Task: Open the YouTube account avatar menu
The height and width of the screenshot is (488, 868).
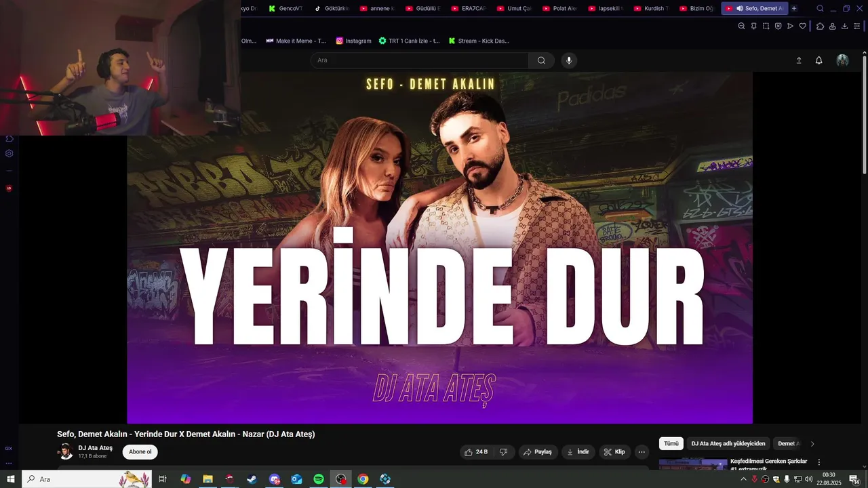Action: (x=842, y=60)
